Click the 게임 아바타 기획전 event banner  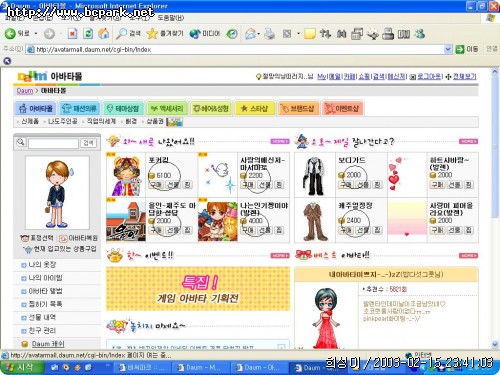click(x=198, y=289)
